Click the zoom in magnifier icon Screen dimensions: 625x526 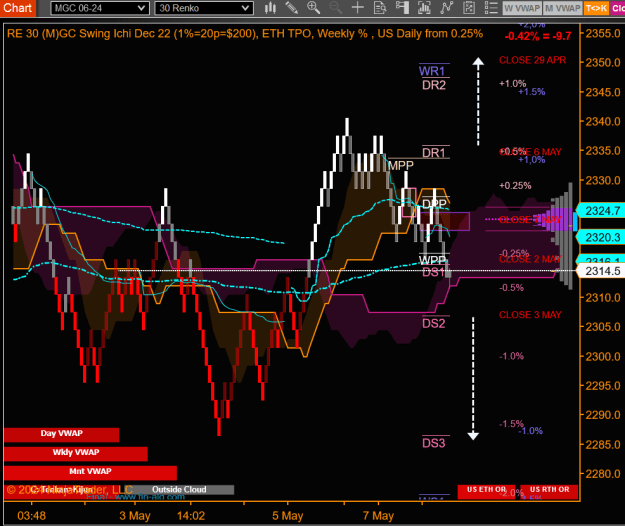pyautogui.click(x=313, y=8)
